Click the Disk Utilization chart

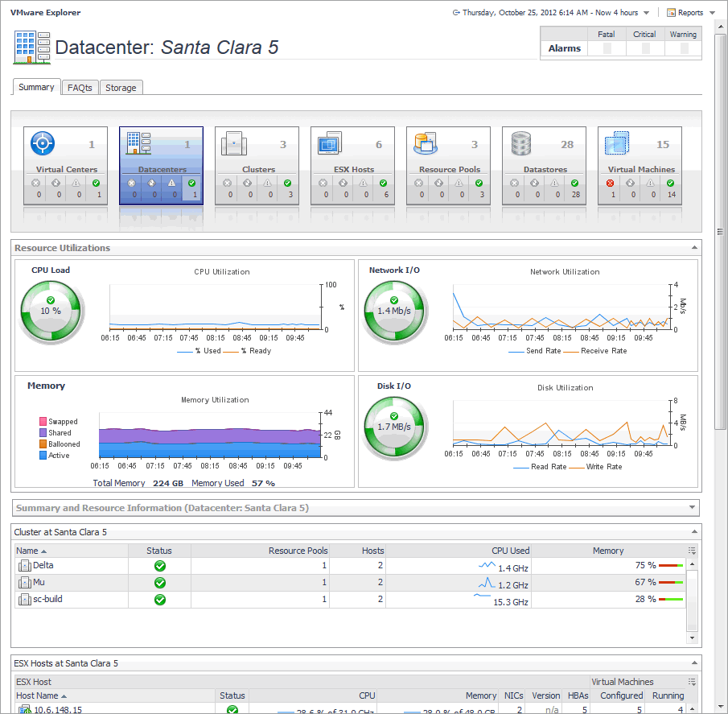pyautogui.click(x=561, y=423)
